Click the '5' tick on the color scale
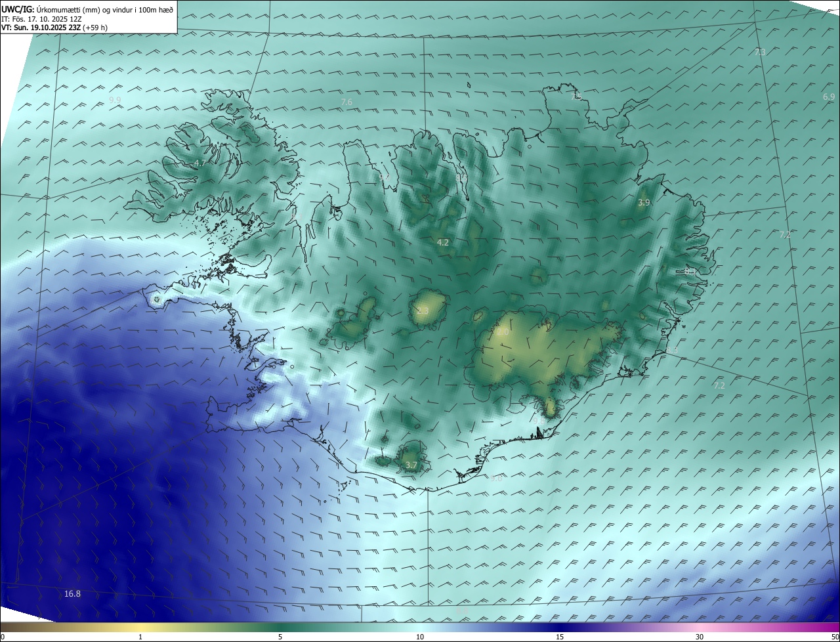The image size is (840, 642). pyautogui.click(x=280, y=637)
